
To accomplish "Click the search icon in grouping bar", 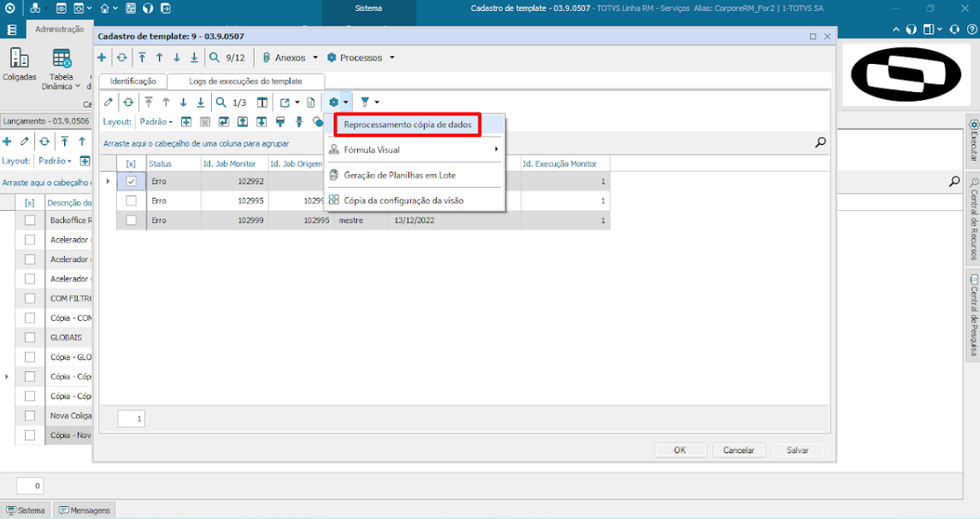I will click(820, 143).
